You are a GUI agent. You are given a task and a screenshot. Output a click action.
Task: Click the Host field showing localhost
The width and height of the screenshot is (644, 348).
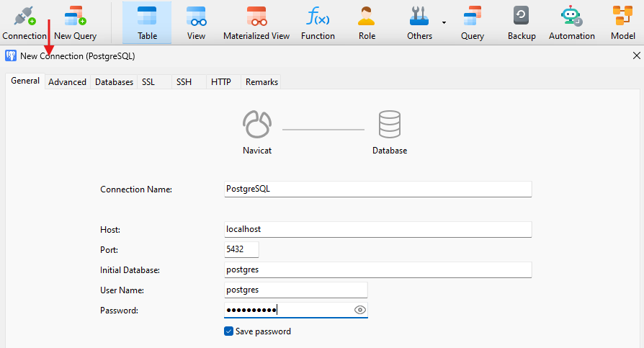pyautogui.click(x=378, y=229)
